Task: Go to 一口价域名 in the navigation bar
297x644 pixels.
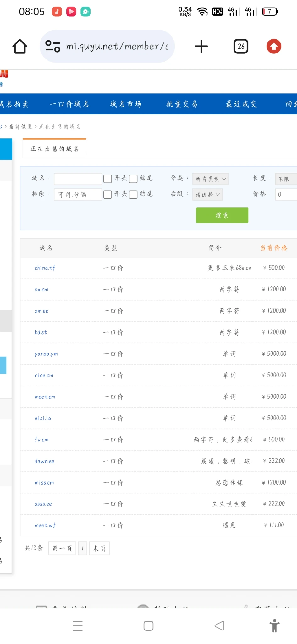Action: pyautogui.click(x=69, y=104)
